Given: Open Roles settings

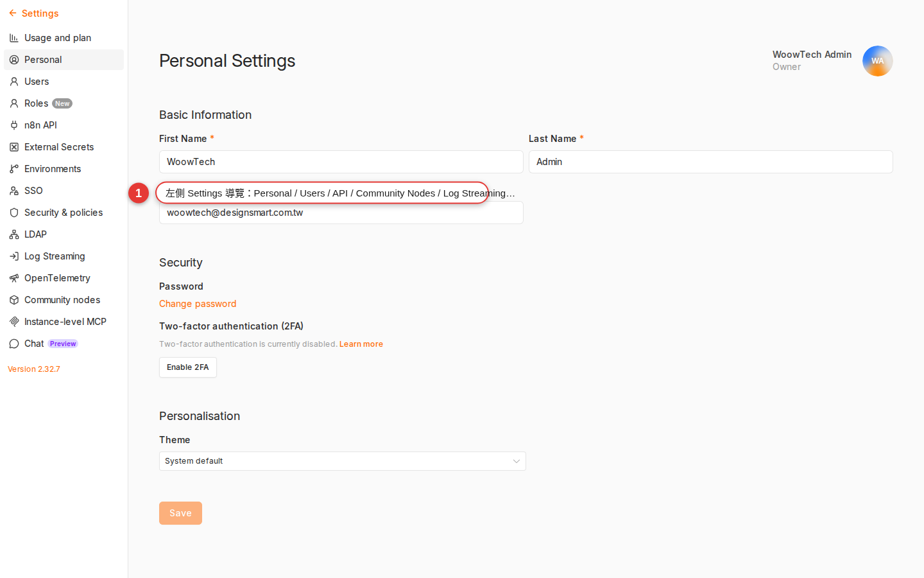Looking at the screenshot, I should (x=64, y=103).
